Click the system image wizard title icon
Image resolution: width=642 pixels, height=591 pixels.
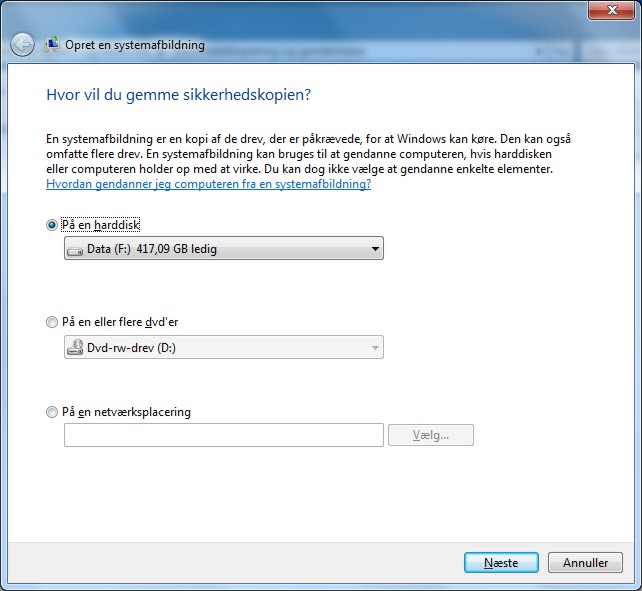coord(52,44)
